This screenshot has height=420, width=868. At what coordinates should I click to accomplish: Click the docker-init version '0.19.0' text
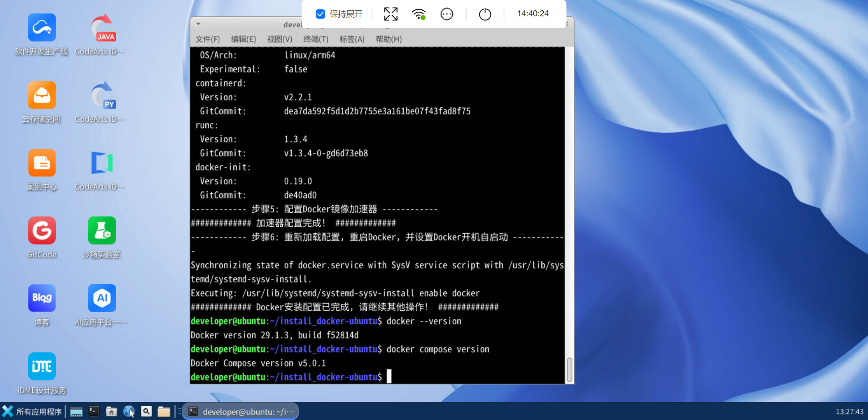point(298,181)
